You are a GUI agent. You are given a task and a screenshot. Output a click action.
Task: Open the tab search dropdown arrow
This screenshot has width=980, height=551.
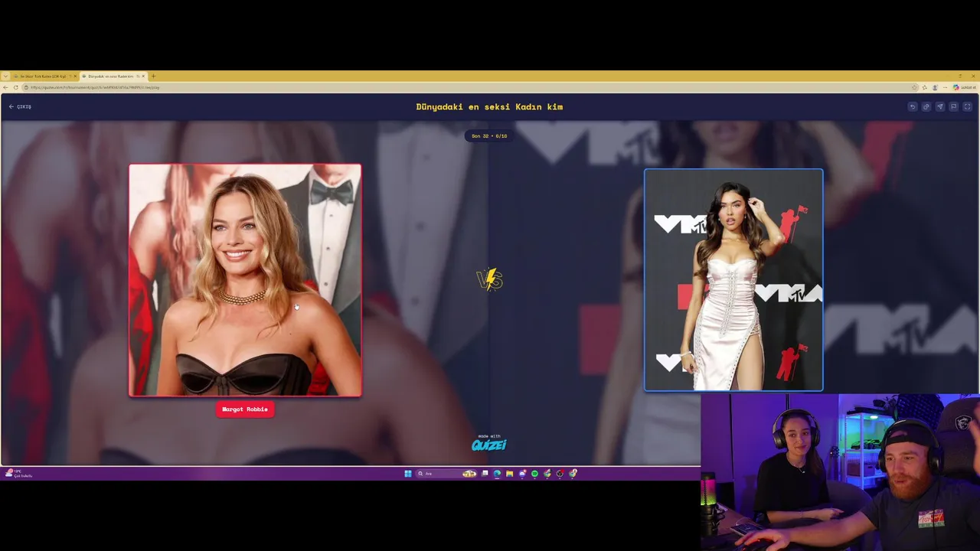[5, 76]
